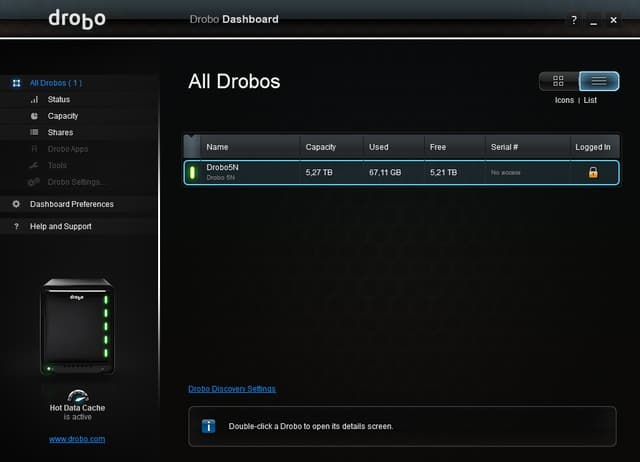Switch to Icons grid view
The width and height of the screenshot is (640, 462).
click(x=558, y=81)
